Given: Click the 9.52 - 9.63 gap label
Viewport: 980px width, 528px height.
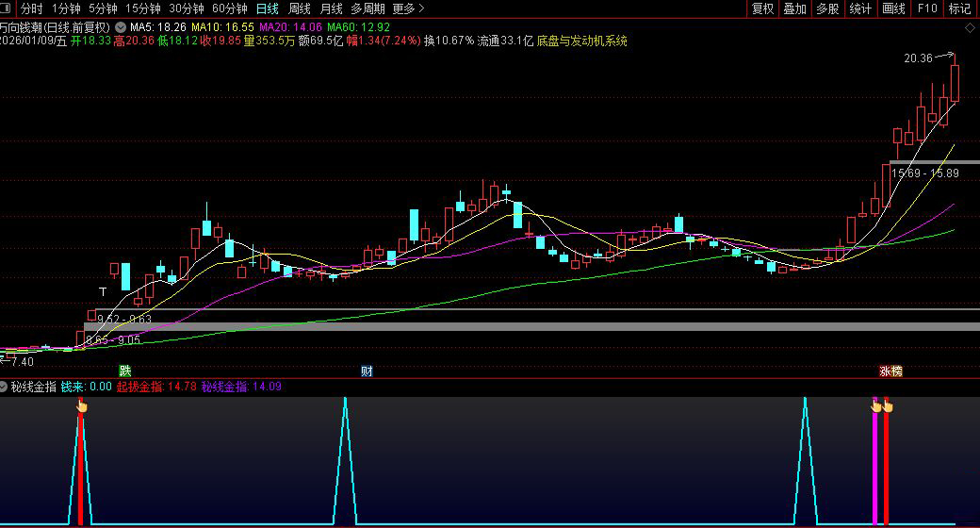Looking at the screenshot, I should (123, 319).
